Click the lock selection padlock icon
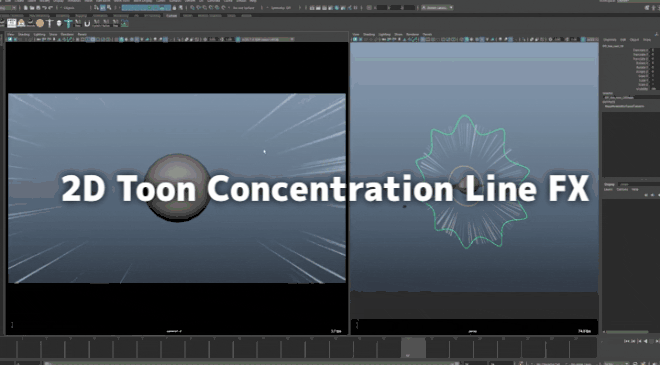The image size is (660, 365). pyautogui.click(x=174, y=8)
